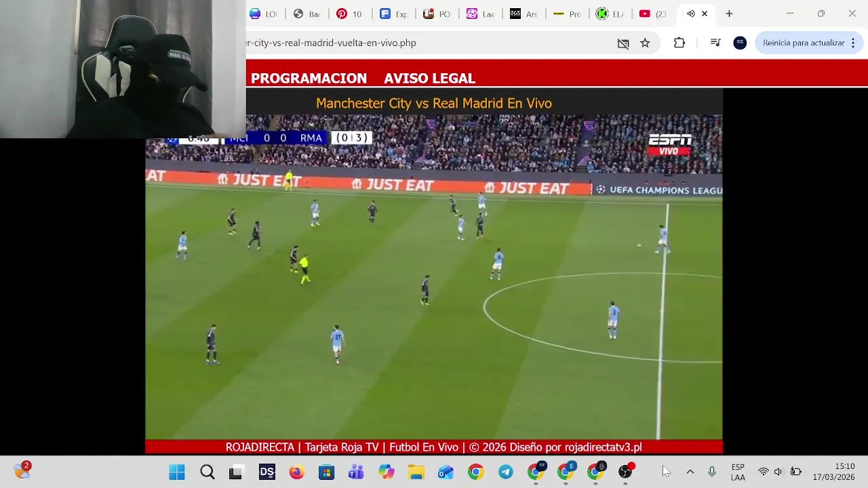868x488 pixels.
Task: Switch to the 'Exp' browser tab
Action: [394, 14]
